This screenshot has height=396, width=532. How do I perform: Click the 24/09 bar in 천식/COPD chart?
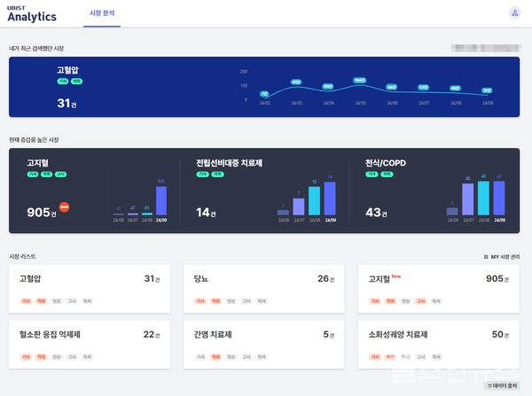pyautogui.click(x=499, y=197)
